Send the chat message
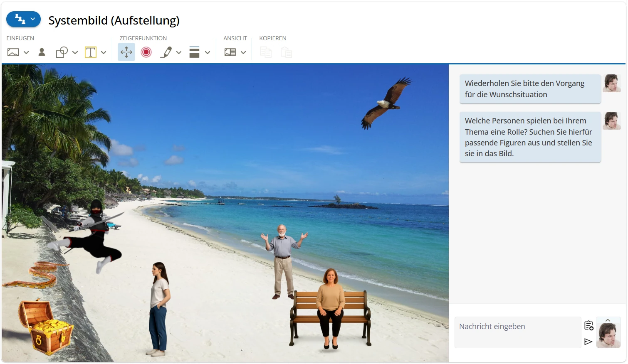The width and height of the screenshot is (628, 364). tap(588, 342)
